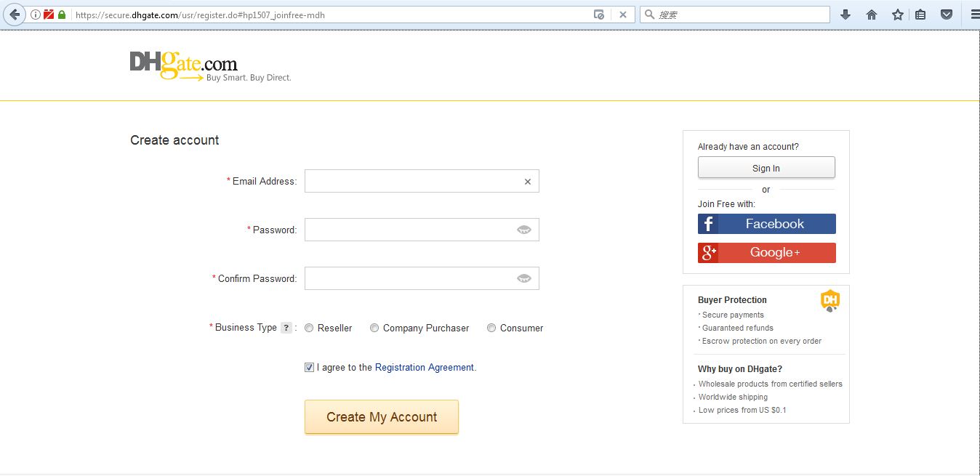This screenshot has width=980, height=476.
Task: Save page to Pocket icon
Action: [947, 14]
